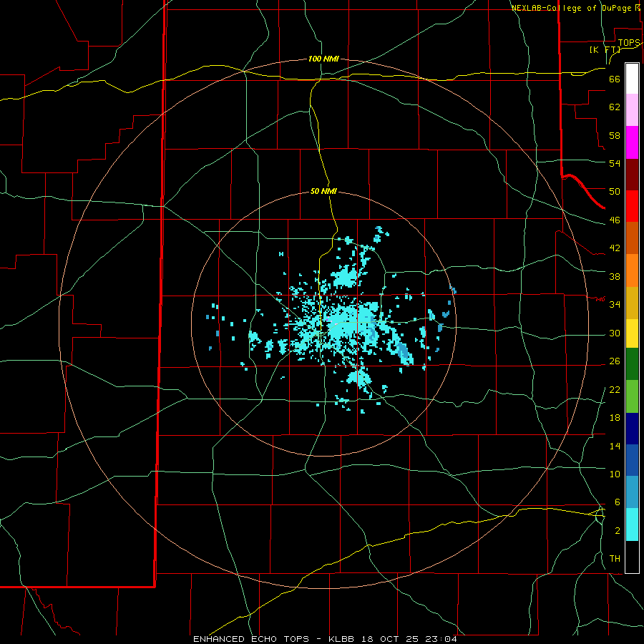Click the light pink legend swatch
This screenshot has height=644, width=644.
click(x=632, y=109)
